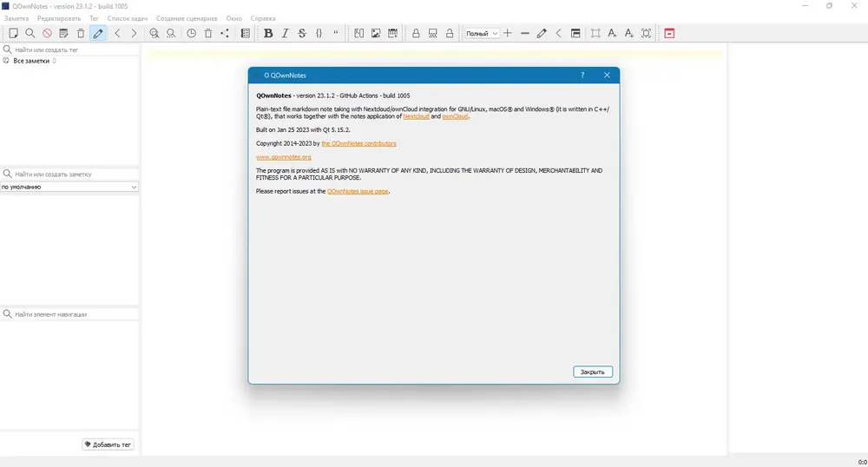Screen dimensions: 868x467
Task: Create a new note with the toolbar icon
Action: coord(13,33)
